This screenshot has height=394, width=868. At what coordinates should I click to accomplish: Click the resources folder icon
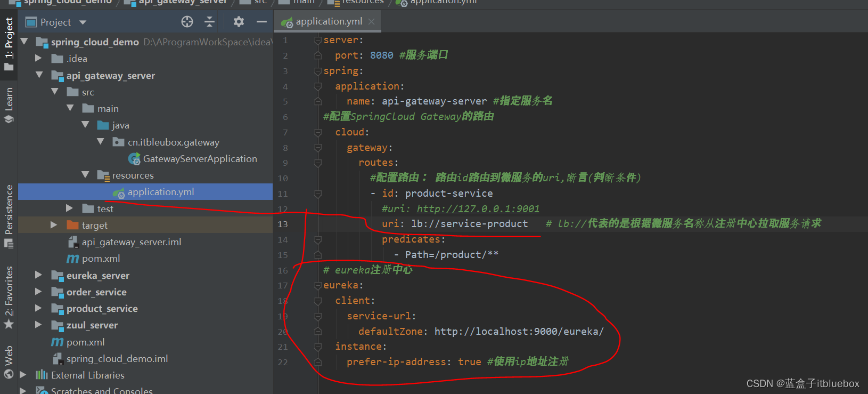[x=103, y=175]
